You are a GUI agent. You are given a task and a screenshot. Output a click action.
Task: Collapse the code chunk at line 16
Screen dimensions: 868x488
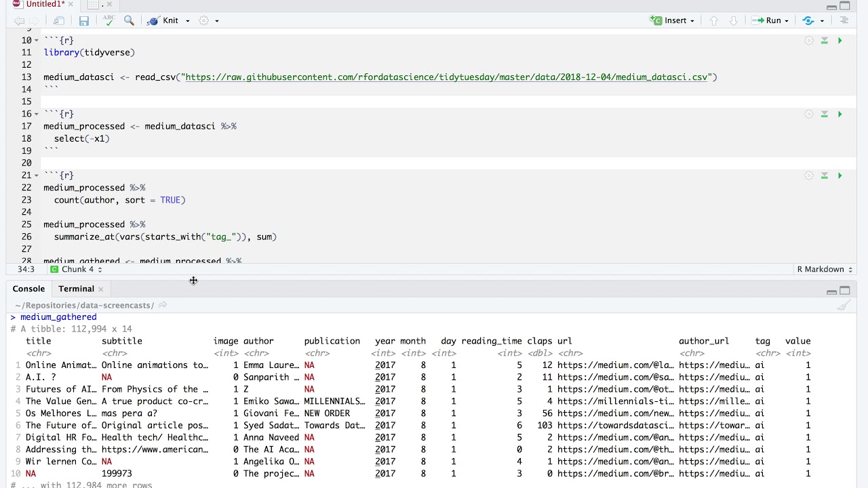(37, 114)
